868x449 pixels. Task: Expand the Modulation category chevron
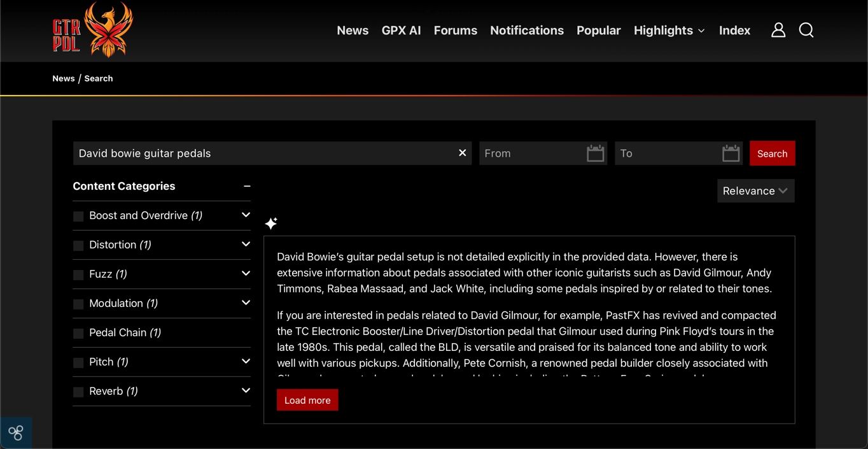click(246, 303)
